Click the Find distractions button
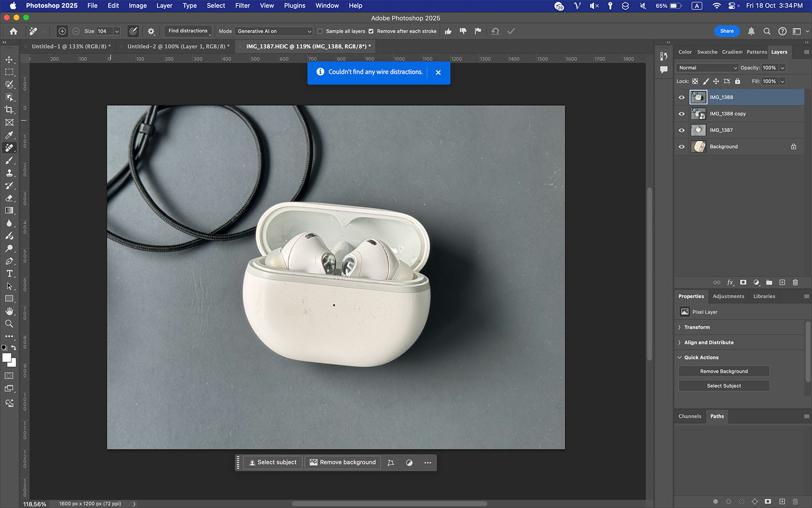The image size is (812, 508). point(188,31)
